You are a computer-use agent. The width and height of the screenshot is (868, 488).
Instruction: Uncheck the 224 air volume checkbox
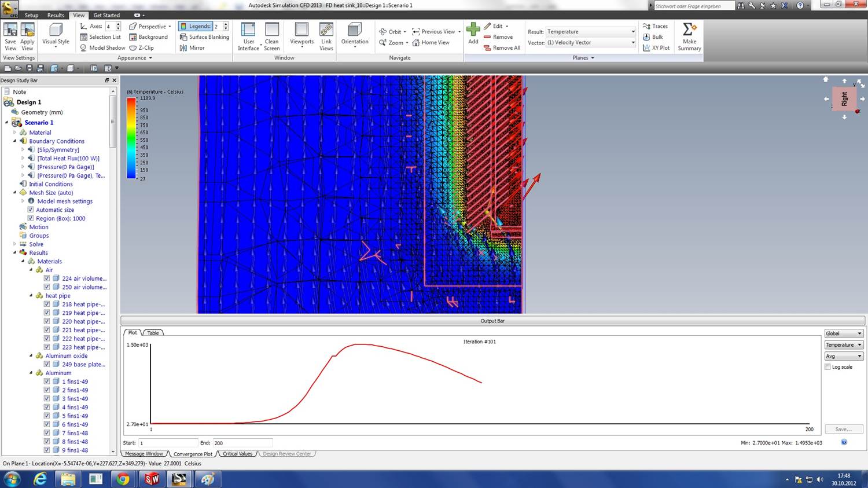[47, 278]
